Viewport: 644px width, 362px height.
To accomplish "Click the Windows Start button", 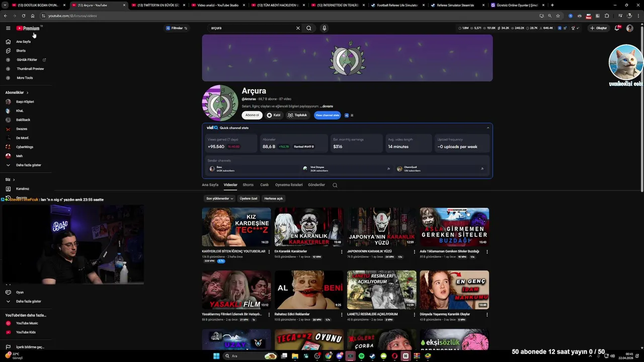I will 216,356.
